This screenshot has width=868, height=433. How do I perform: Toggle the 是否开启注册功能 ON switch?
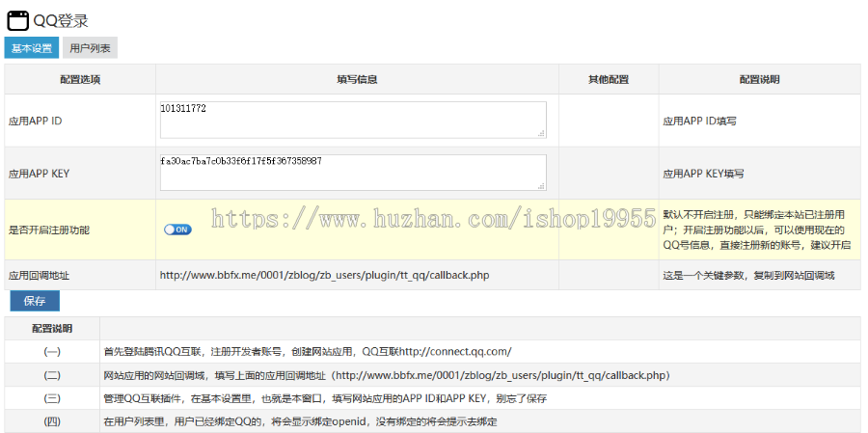click(x=177, y=230)
